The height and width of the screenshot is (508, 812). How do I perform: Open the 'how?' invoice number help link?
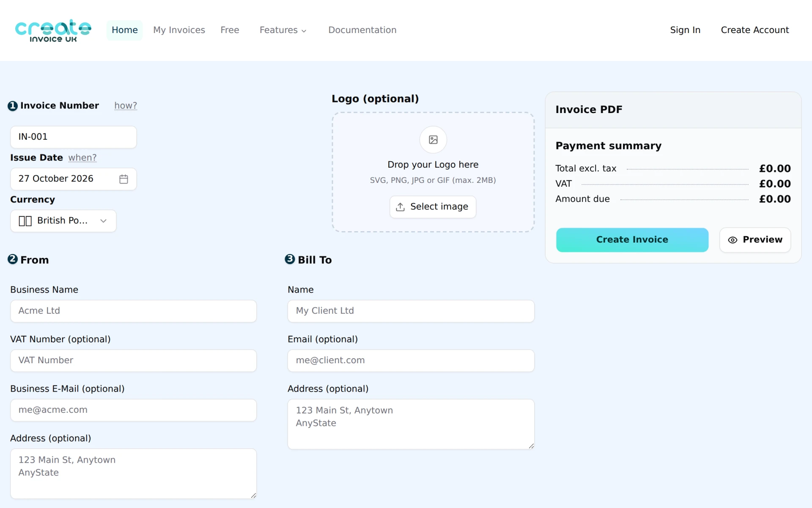126,106
